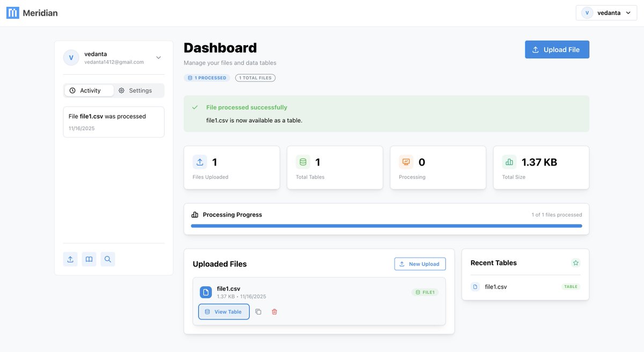This screenshot has height=352, width=644.
Task: Open file1.csv in Recent Tables
Action: pos(525,287)
